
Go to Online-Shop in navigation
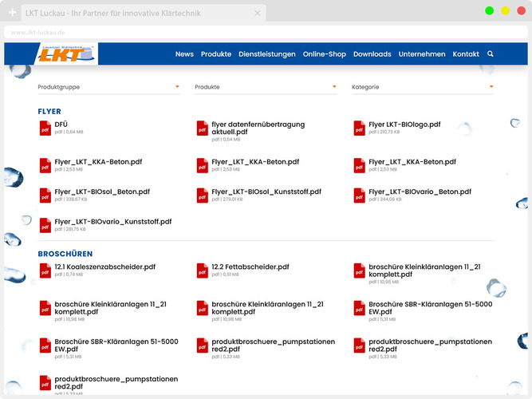click(x=324, y=54)
